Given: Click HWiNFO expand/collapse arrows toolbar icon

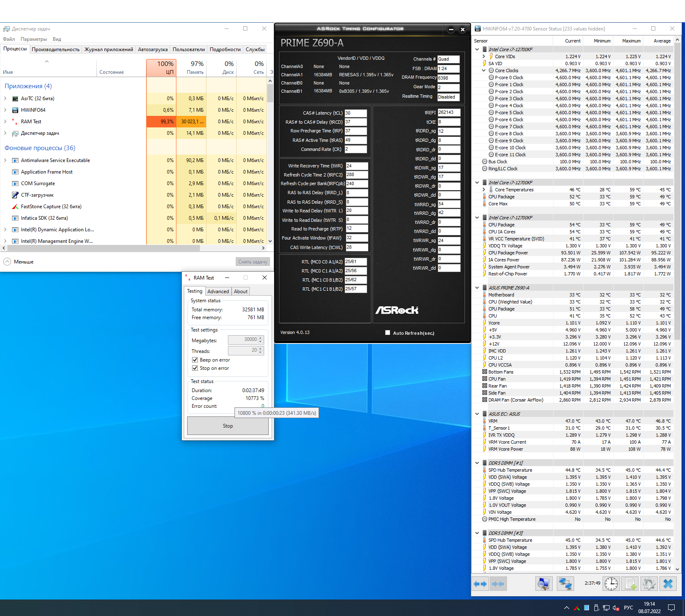Looking at the screenshot, I should [x=480, y=584].
